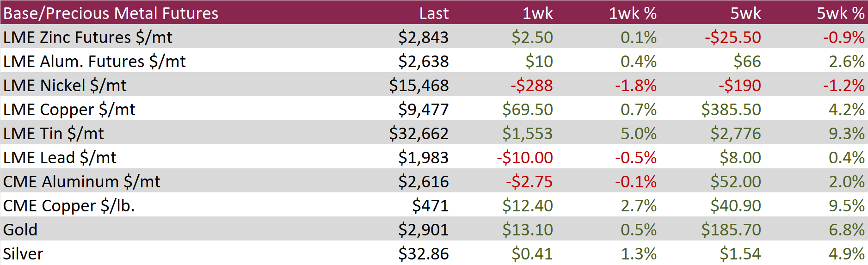Image resolution: width=868 pixels, height=265 pixels.
Task: Select the LME Lead $/mt row label
Action: tap(60, 158)
